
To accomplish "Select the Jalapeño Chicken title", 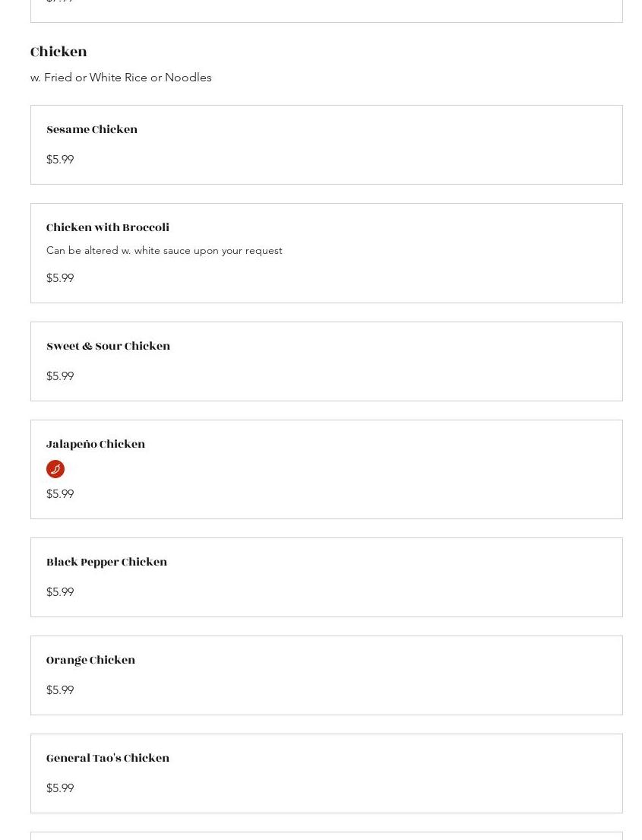I will (x=96, y=445).
